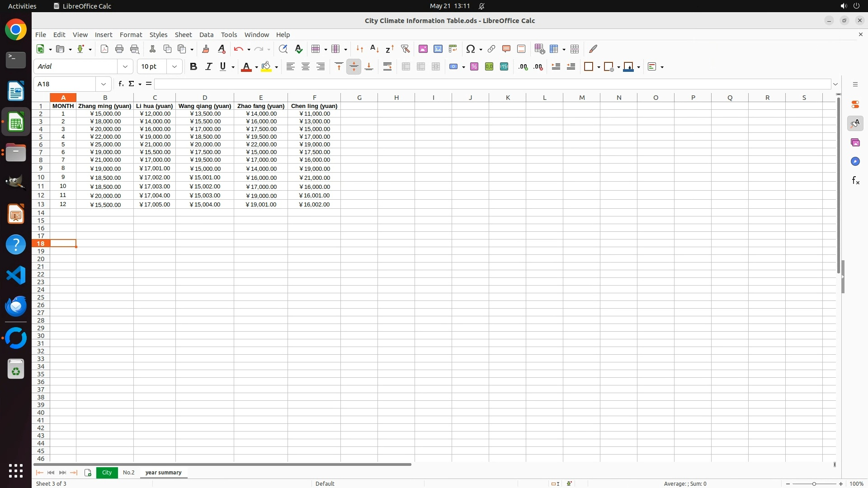Open the Function Wizard next to Name Box
868x488 pixels.
coord(121,84)
